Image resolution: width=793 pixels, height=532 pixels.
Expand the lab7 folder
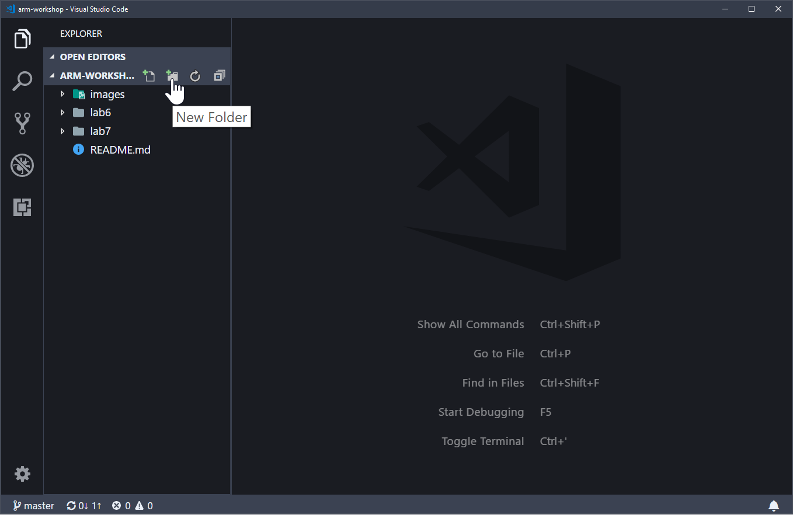pos(100,131)
